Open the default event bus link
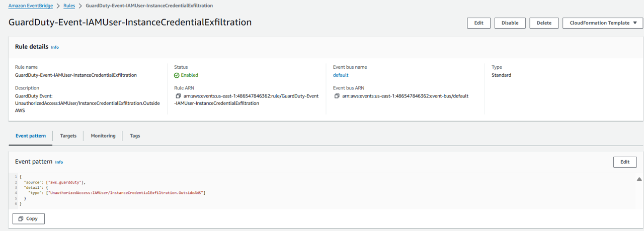Screen dimensions: 644x231 point(341,75)
